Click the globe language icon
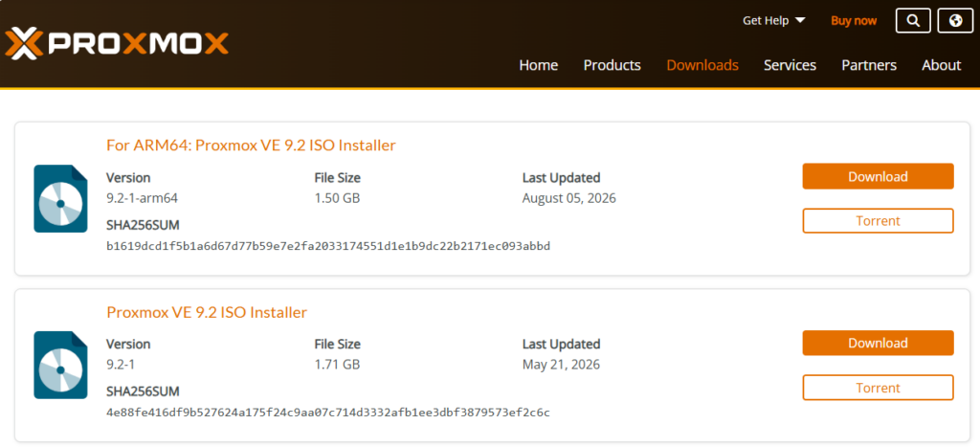Viewport: 980px width, 447px height. tap(955, 21)
